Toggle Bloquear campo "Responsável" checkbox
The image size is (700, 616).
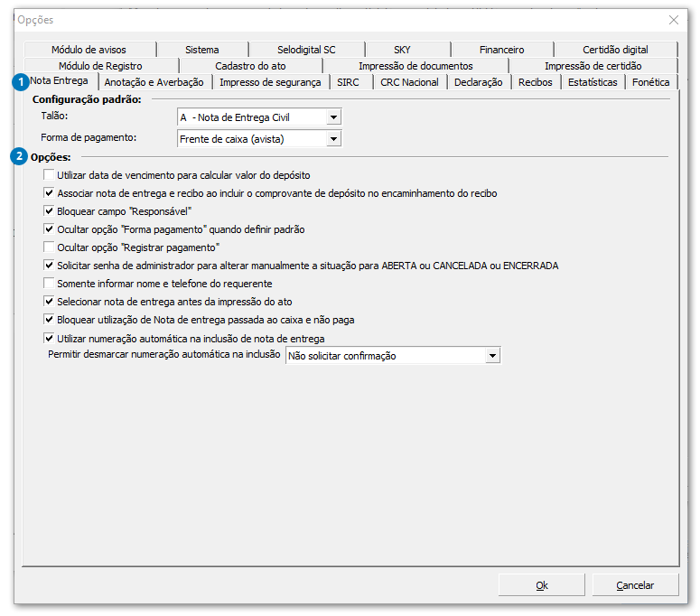[49, 210]
